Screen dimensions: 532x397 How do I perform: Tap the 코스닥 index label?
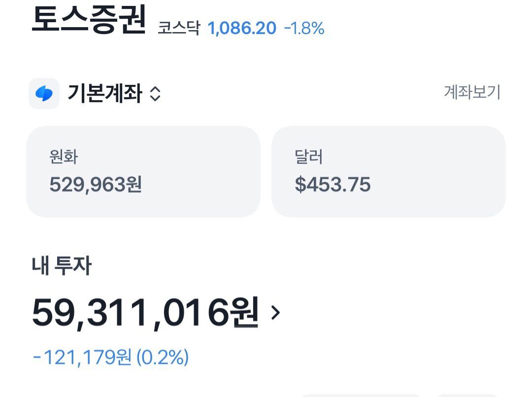pyautogui.click(x=179, y=29)
